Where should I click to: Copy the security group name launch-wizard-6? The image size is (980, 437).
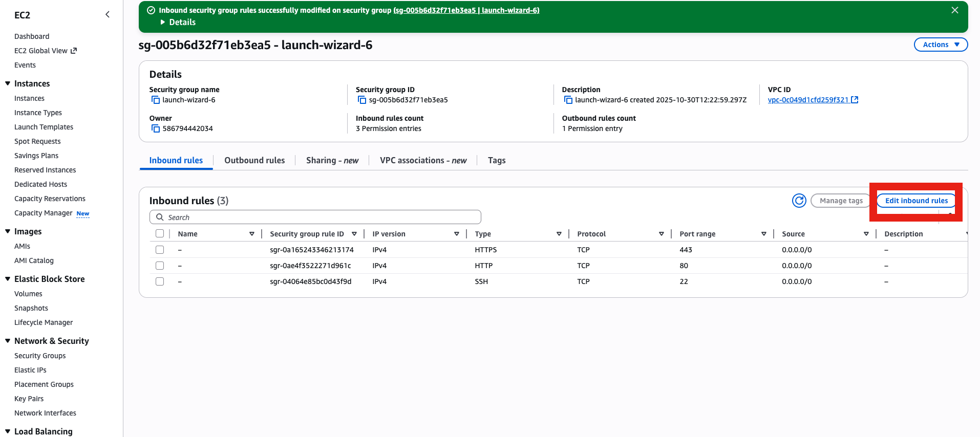coord(155,100)
